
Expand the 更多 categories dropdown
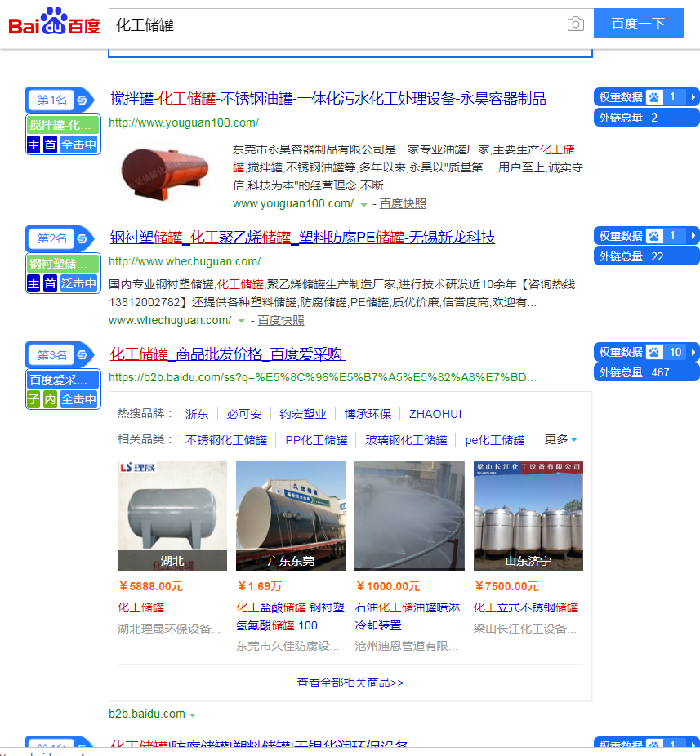point(560,439)
